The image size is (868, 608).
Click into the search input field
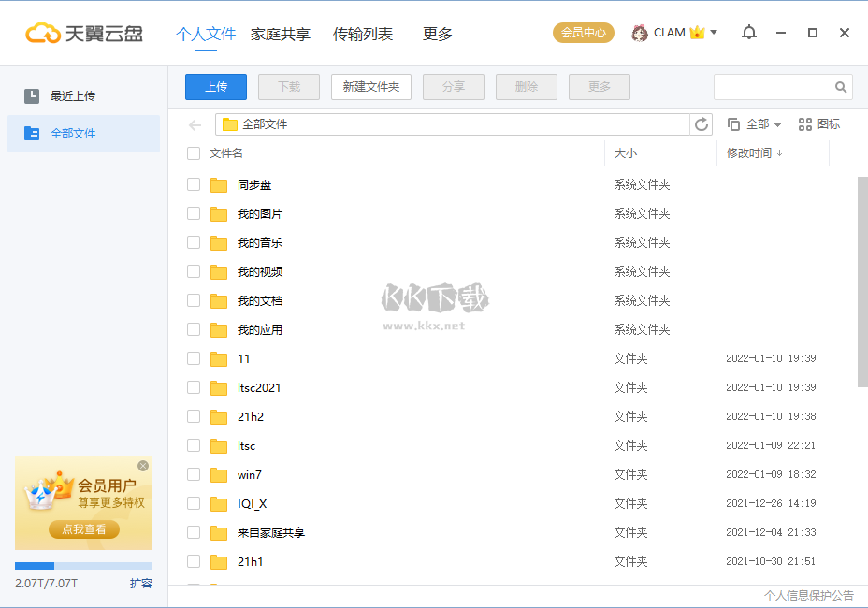click(x=774, y=87)
